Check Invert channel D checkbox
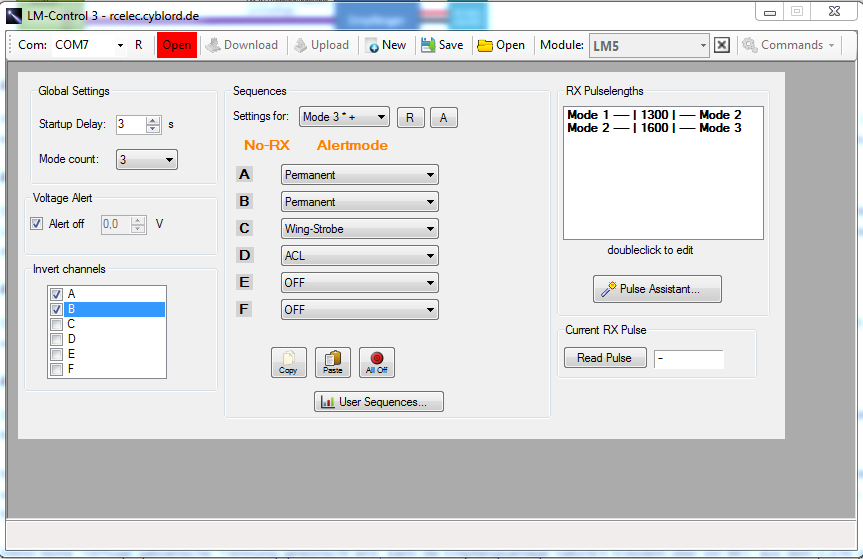Viewport: 863px width, 559px height. click(x=56, y=339)
